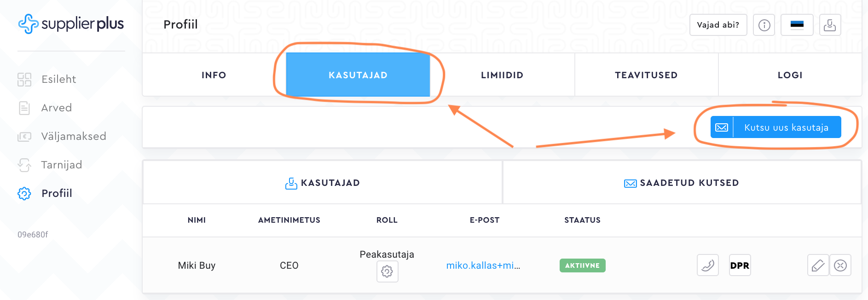Open role settings gear under Peakasutaja
868x300 pixels.
(x=387, y=271)
